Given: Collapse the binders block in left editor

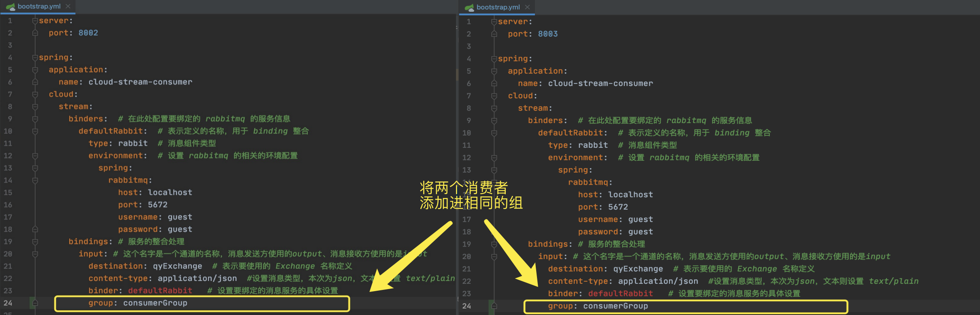Looking at the screenshot, I should pyautogui.click(x=35, y=119).
